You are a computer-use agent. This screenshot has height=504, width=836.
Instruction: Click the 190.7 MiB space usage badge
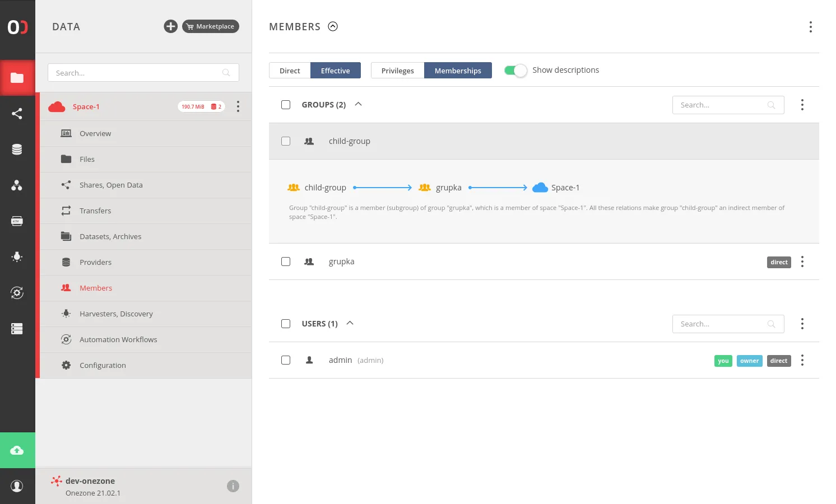193,106
